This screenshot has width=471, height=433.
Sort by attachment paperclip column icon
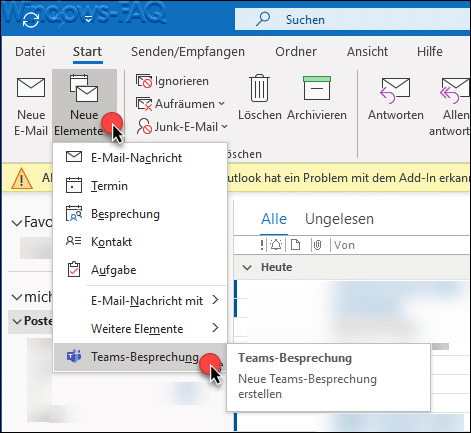pos(318,245)
